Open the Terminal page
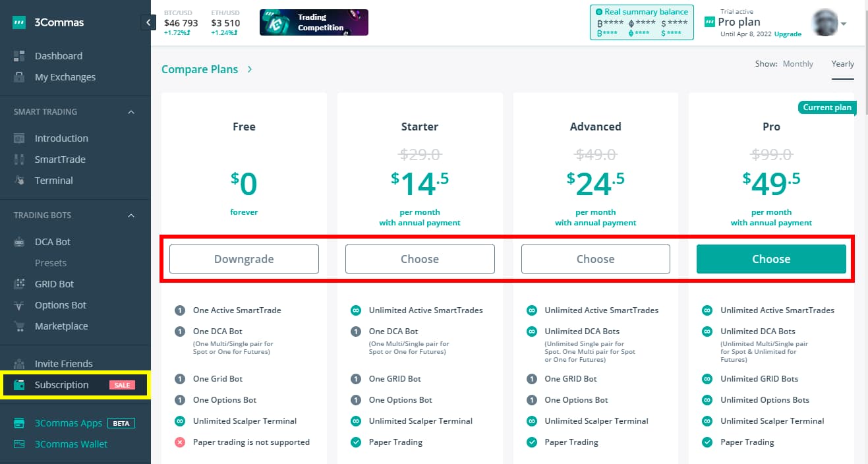The image size is (868, 464). 54,181
